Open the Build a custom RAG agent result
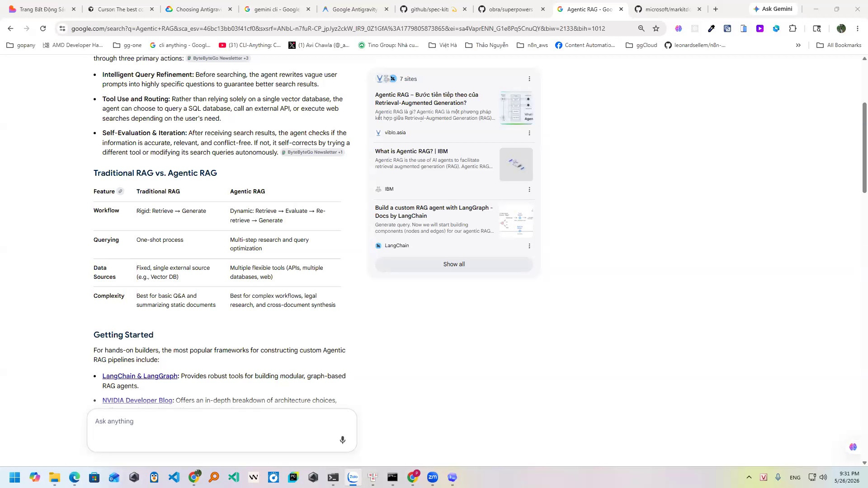This screenshot has height=488, width=868. point(434,211)
